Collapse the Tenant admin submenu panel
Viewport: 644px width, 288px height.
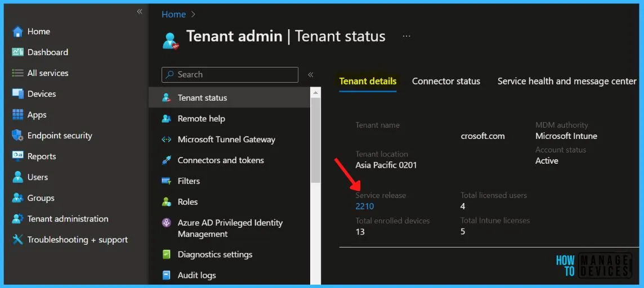pyautogui.click(x=311, y=75)
